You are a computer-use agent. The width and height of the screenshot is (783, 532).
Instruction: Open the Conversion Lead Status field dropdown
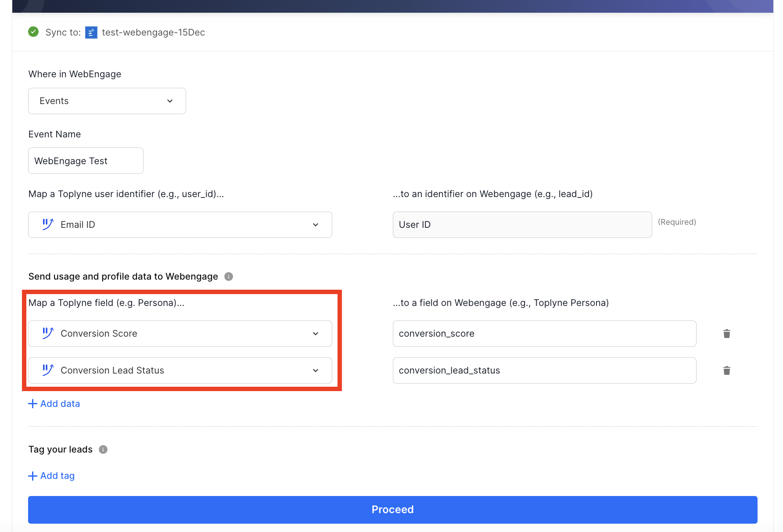pos(180,370)
